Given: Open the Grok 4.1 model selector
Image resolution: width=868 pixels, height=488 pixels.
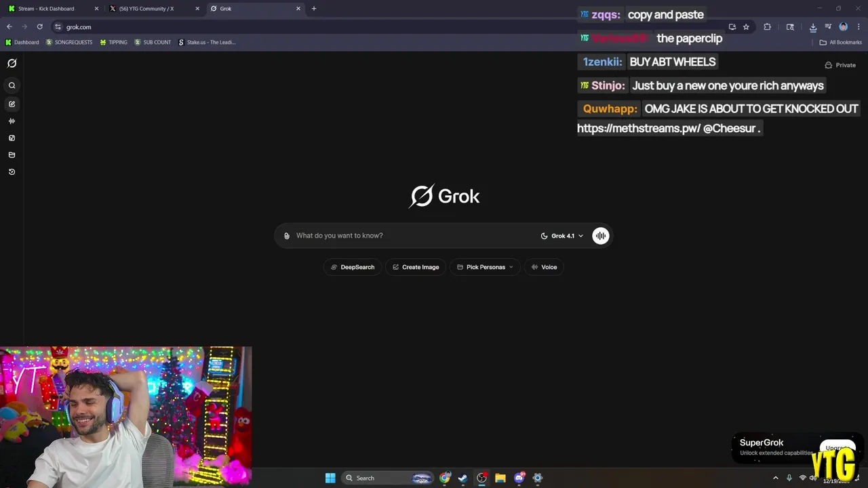Looking at the screenshot, I should coord(562,236).
